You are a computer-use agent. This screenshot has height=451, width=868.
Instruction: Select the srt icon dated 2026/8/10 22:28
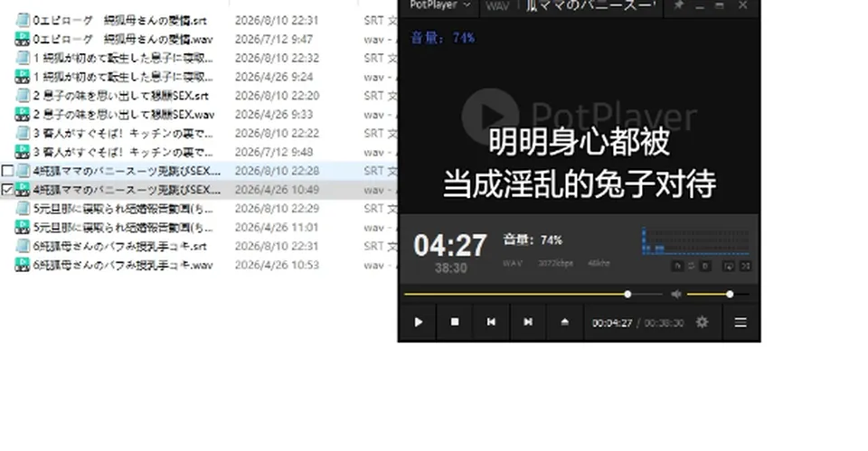(x=22, y=171)
